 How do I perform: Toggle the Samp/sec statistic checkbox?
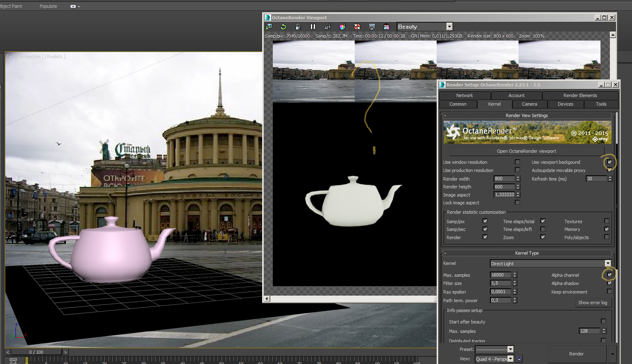coord(485,229)
